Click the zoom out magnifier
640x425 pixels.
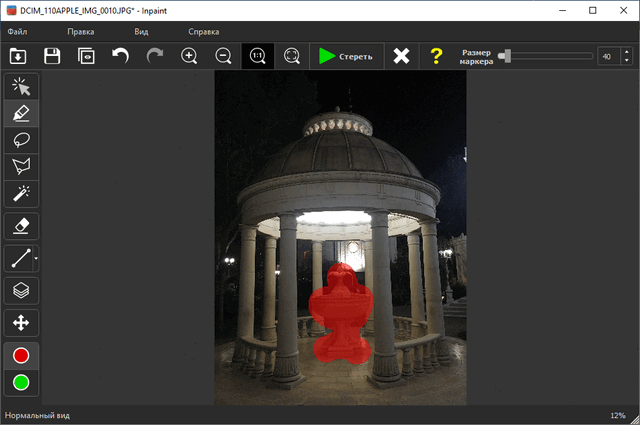click(223, 56)
